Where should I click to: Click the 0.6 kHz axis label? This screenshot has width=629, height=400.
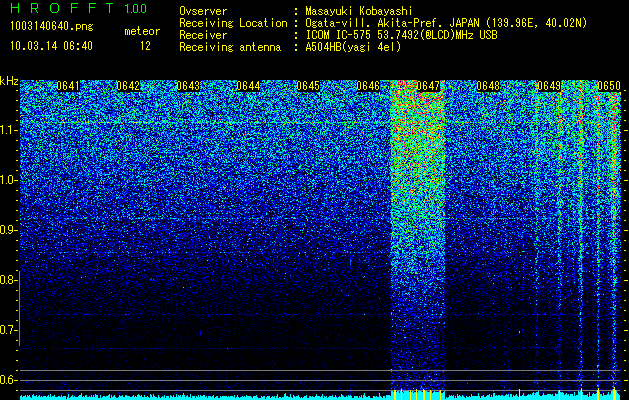8,380
